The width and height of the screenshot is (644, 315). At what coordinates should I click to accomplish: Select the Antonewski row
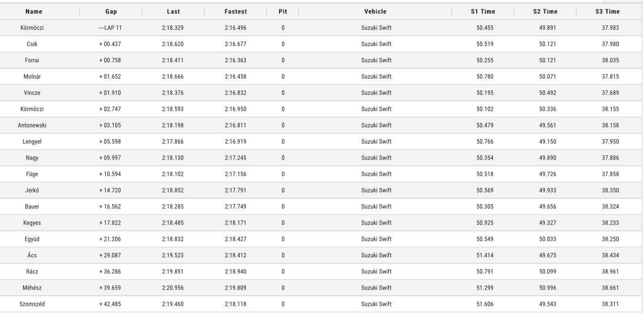coord(322,126)
